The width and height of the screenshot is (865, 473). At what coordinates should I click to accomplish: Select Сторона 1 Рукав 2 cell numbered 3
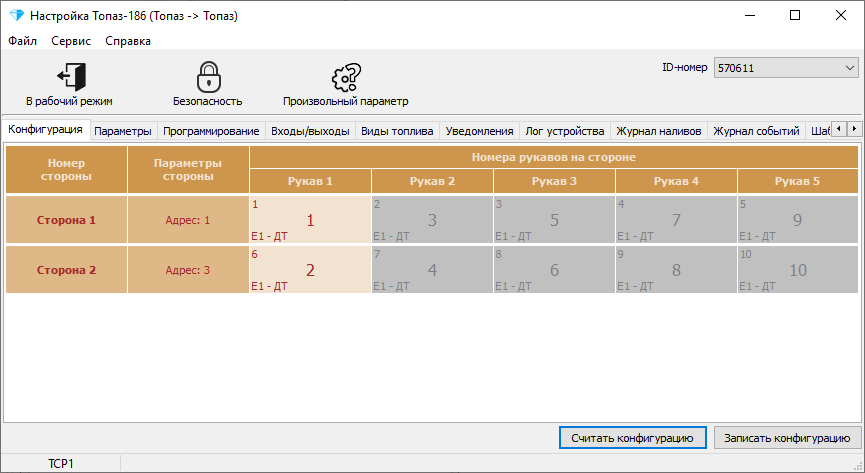point(432,220)
